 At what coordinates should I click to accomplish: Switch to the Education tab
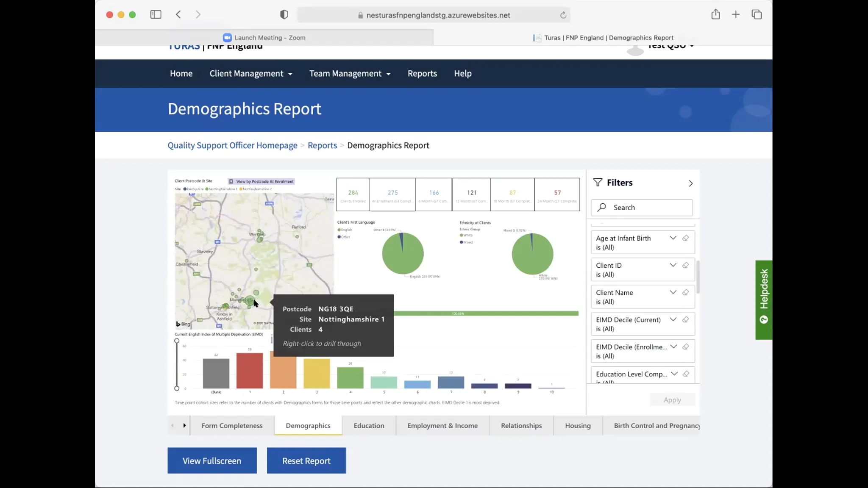[368, 425]
